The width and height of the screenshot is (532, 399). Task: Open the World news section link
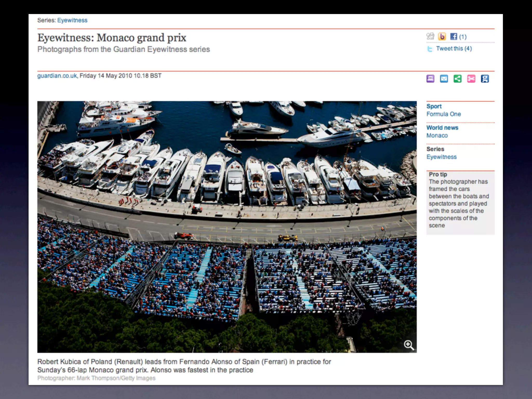442,128
